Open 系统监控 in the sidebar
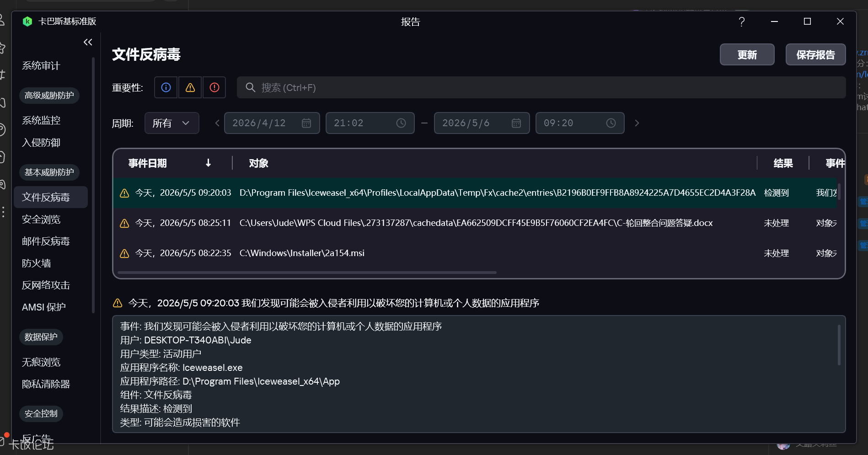The width and height of the screenshot is (868, 455). coord(41,121)
